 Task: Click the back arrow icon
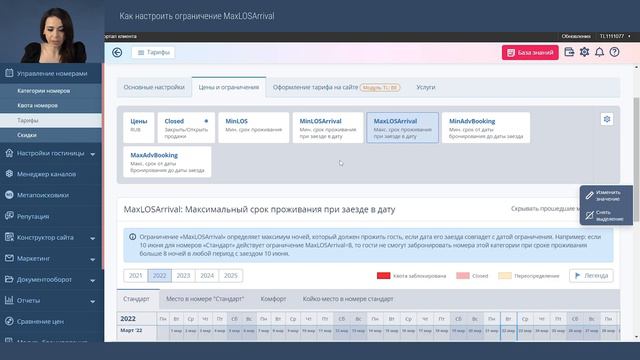[x=117, y=52]
